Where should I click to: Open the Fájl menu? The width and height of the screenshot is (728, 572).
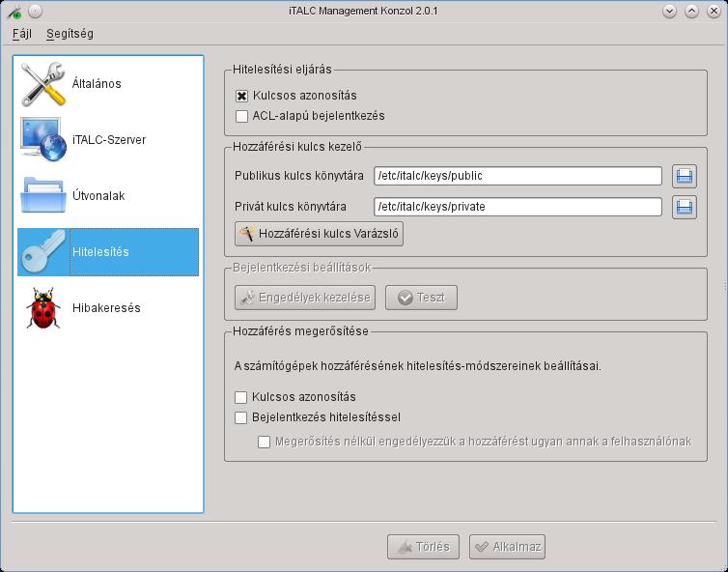(x=22, y=34)
